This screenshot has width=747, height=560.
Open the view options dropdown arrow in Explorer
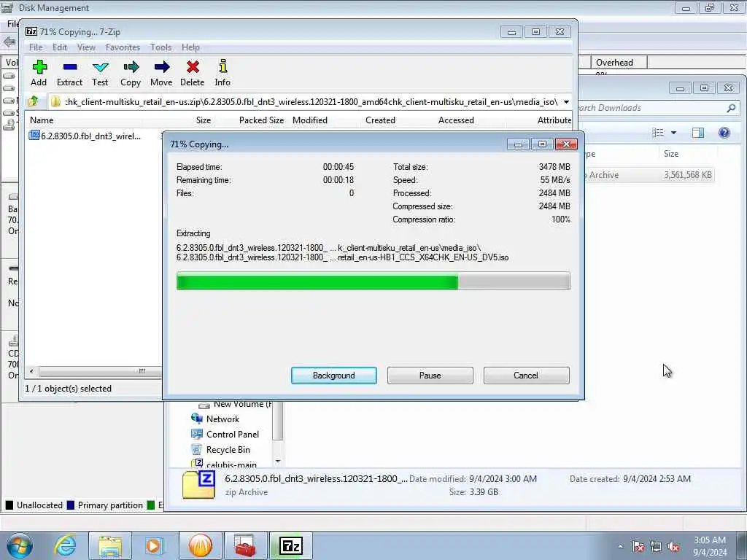pyautogui.click(x=673, y=133)
